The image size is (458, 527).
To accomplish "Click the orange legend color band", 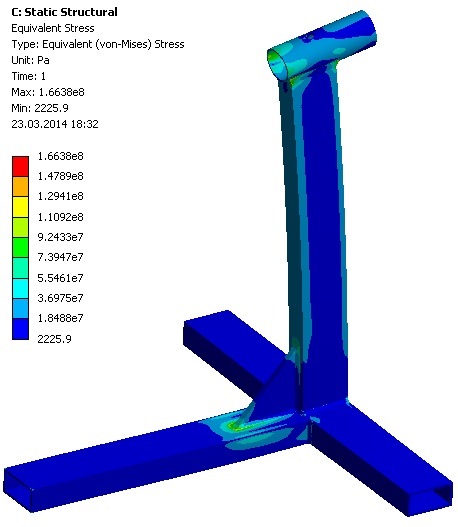I will pyautogui.click(x=20, y=187).
